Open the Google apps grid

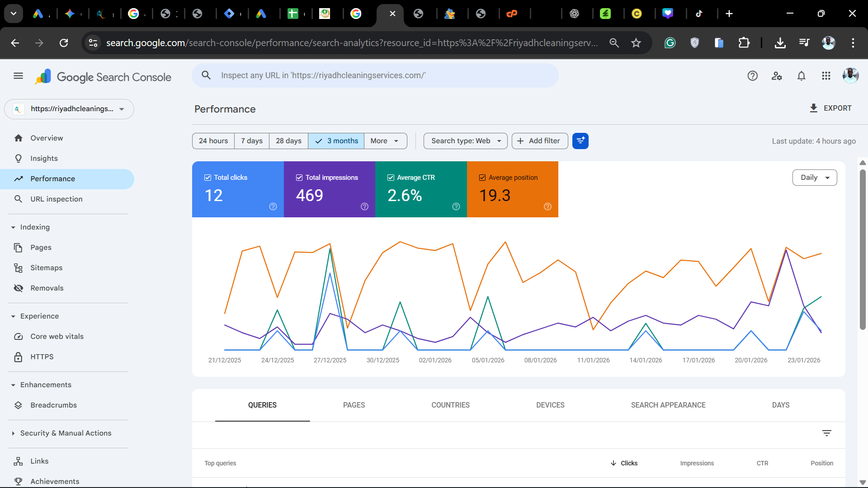[x=826, y=75]
